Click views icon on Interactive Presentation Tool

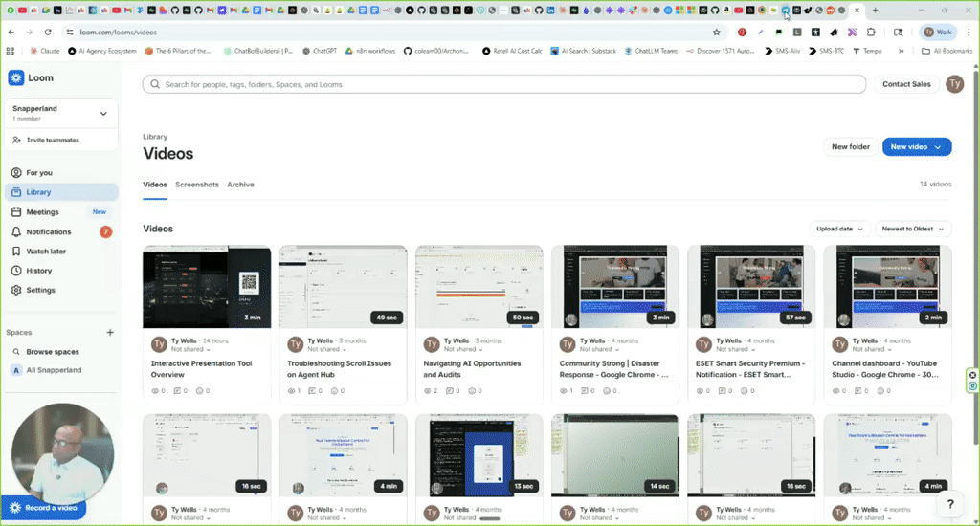tap(156, 391)
